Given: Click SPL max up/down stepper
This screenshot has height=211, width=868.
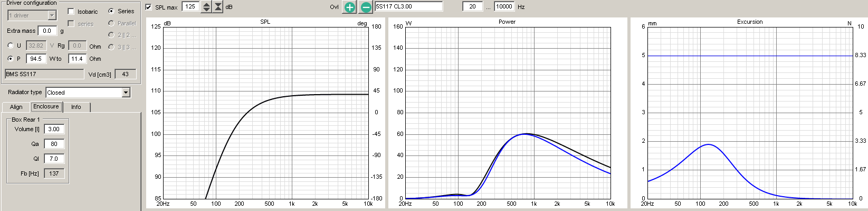Looking at the screenshot, I should tap(206, 7).
